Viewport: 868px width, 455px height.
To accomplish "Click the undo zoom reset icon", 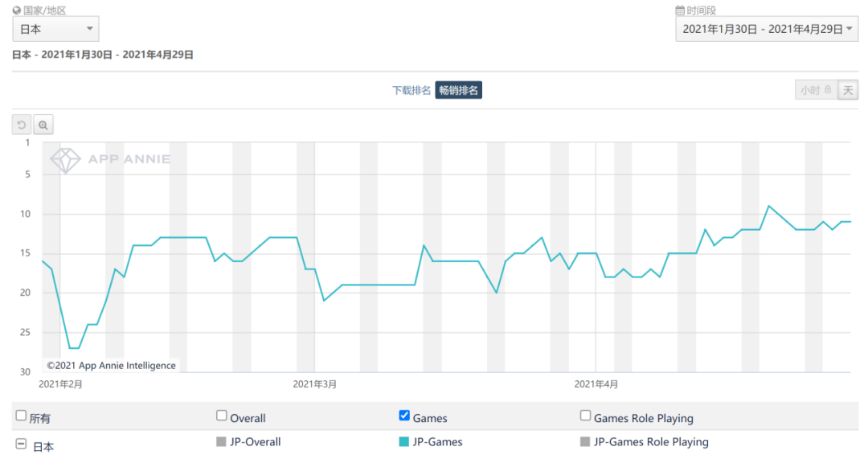I will coord(22,125).
